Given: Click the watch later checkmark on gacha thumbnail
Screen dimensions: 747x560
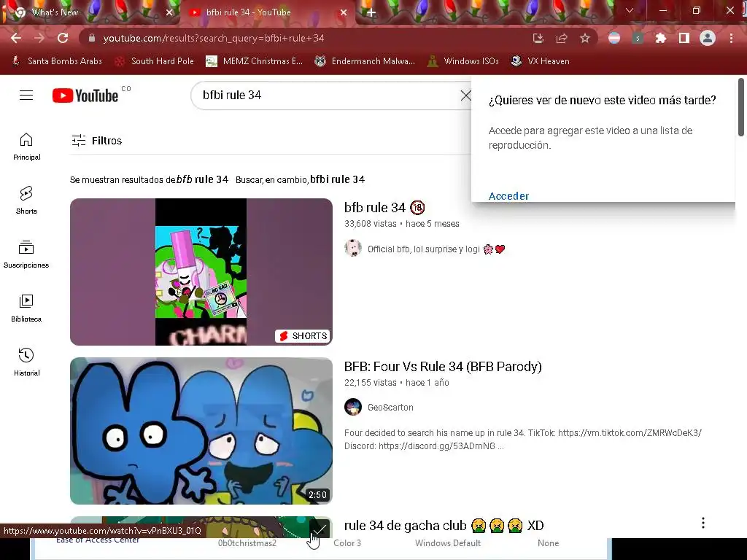Looking at the screenshot, I should 320,529.
